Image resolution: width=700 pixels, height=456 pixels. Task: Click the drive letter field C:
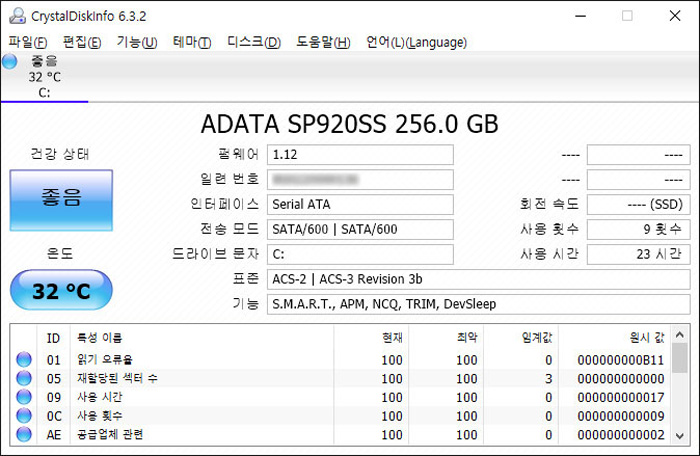point(360,255)
